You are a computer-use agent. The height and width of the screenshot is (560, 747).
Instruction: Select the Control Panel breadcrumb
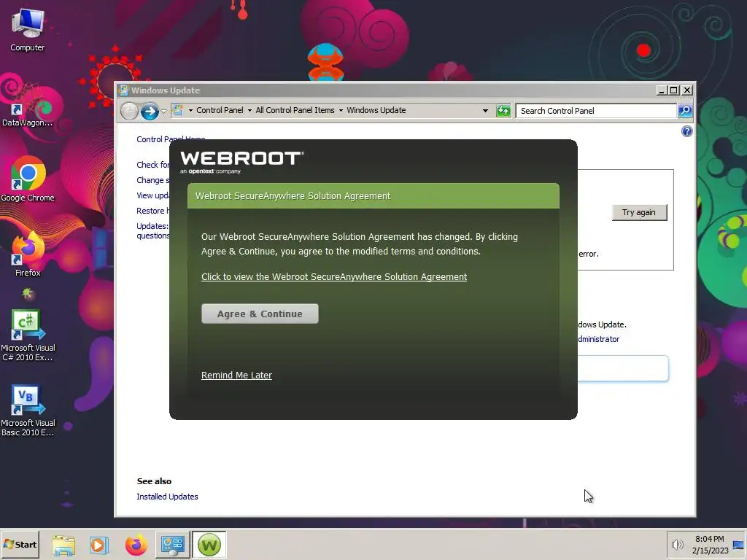point(220,110)
